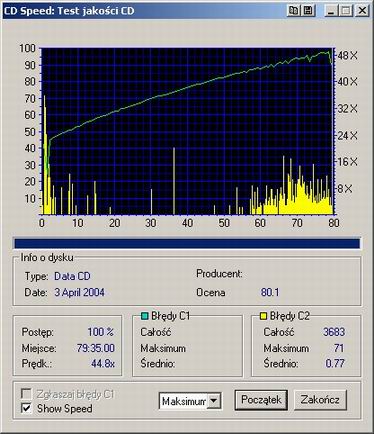Click the CD Speed title bar text
This screenshot has height=434, width=374.
click(69, 11)
